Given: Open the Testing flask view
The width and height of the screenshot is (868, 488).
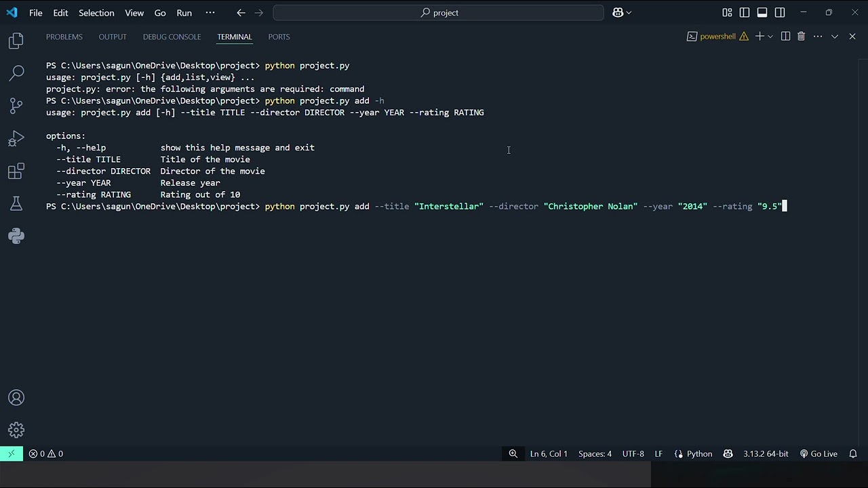Looking at the screenshot, I should [16, 203].
